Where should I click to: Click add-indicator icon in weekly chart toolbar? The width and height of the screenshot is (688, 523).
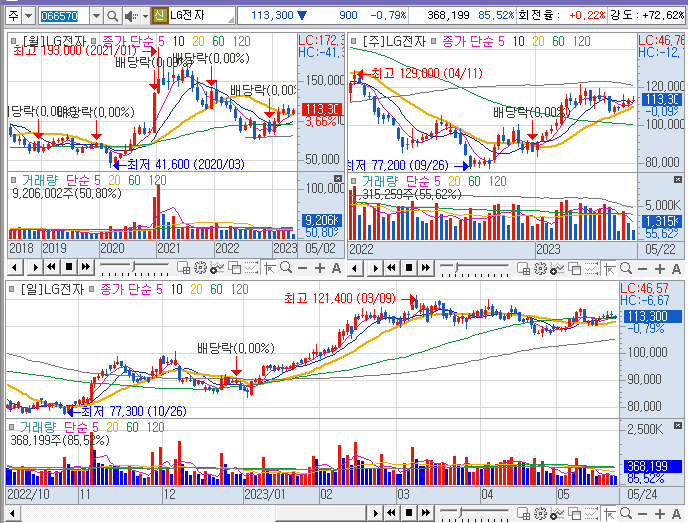[557, 268]
